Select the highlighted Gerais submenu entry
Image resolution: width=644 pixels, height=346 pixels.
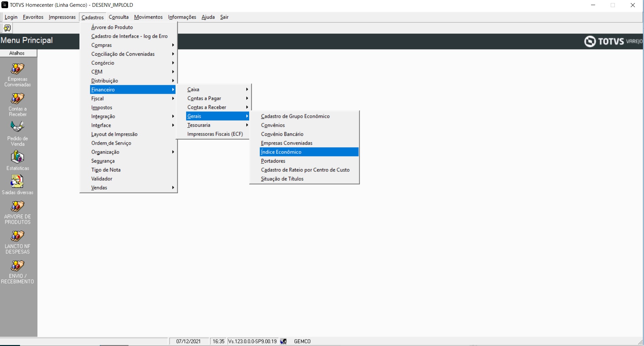point(218,116)
